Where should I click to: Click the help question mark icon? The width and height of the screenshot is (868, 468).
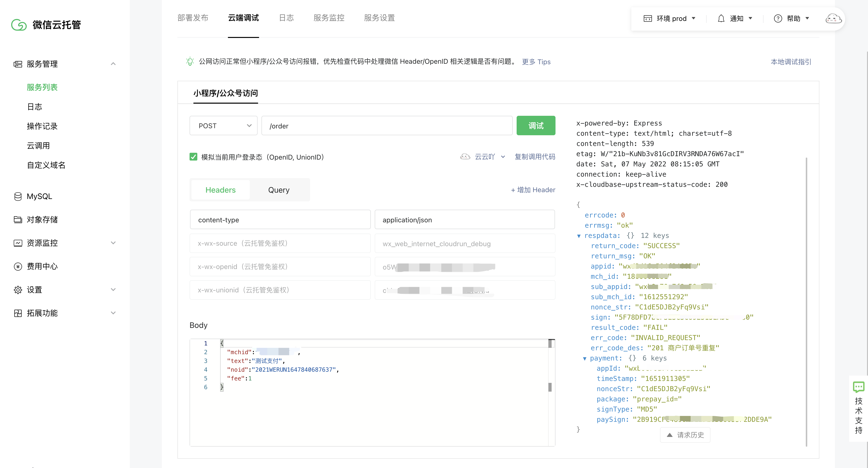[x=778, y=18]
